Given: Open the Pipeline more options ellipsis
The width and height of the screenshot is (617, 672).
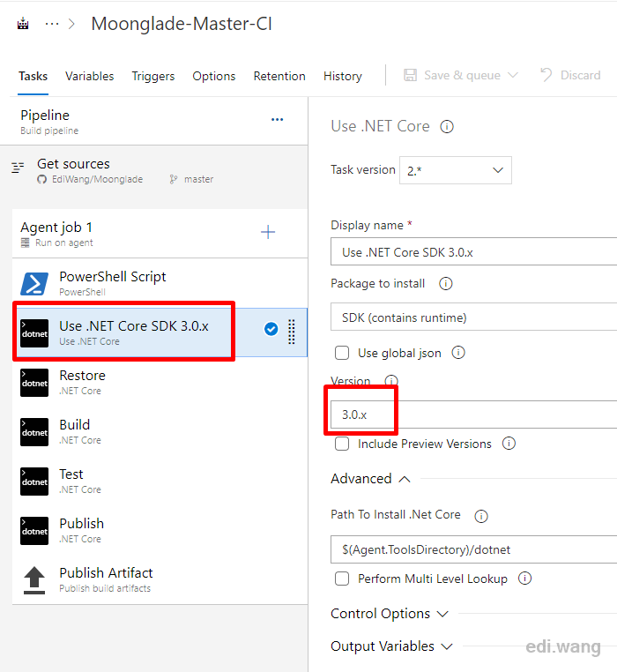Looking at the screenshot, I should pyautogui.click(x=278, y=120).
